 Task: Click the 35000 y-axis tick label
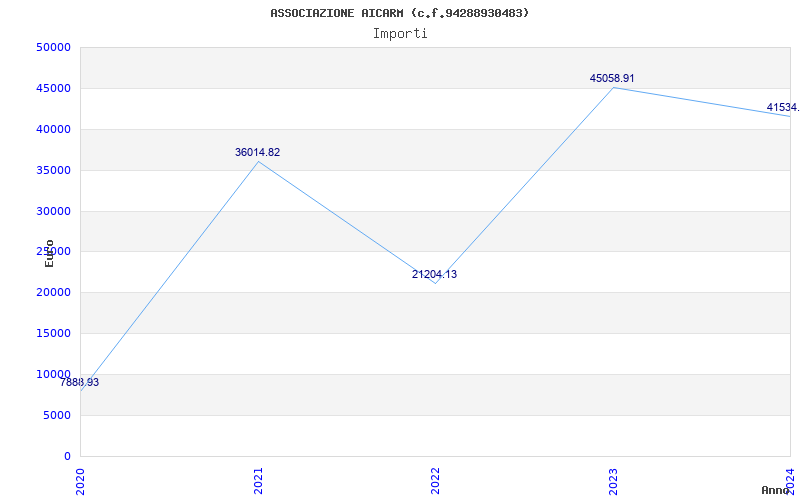[53, 170]
